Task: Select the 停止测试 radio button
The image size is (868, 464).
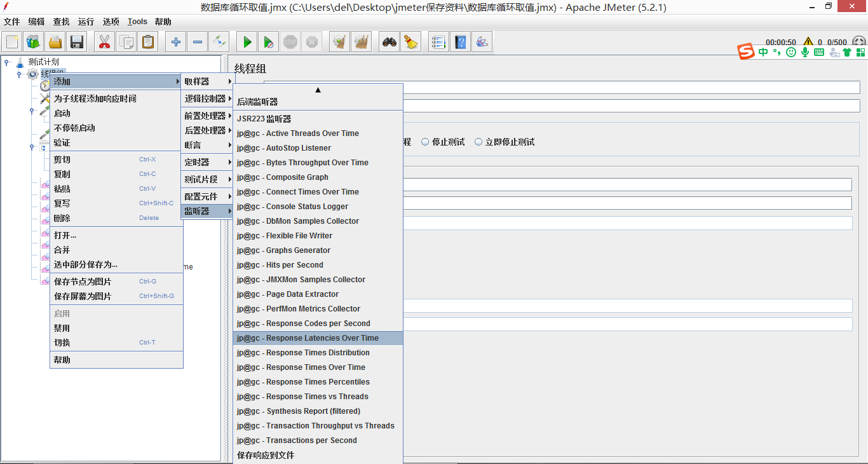Action: click(425, 142)
